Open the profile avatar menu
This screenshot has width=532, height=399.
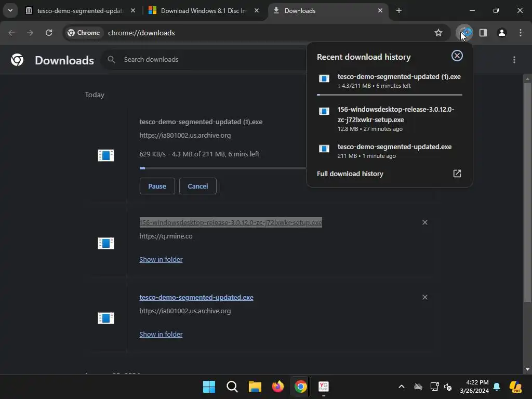point(502,33)
